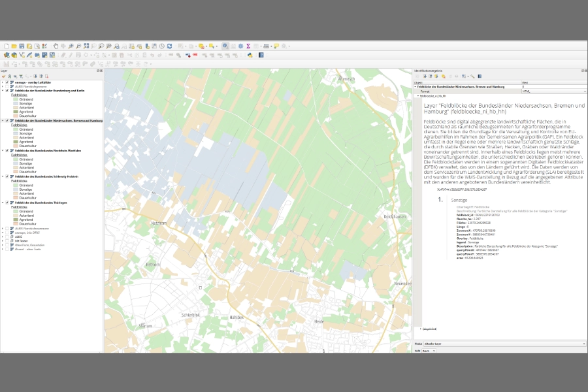Screen dimensions: 588x392
Task: Create a new project from the toolbar
Action: (7, 46)
